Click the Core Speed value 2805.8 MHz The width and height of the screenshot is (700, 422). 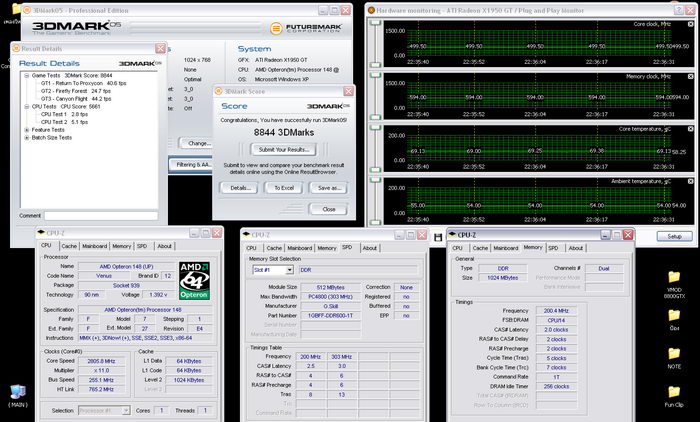(101, 361)
